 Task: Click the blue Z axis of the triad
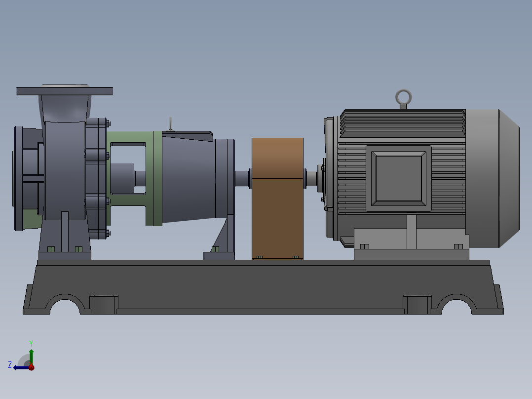pyautogui.click(x=21, y=368)
